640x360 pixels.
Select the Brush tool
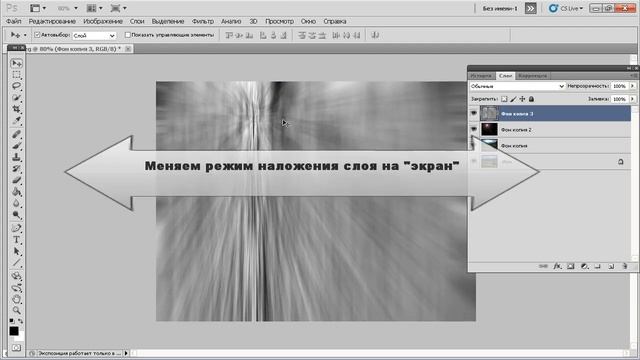16,146
